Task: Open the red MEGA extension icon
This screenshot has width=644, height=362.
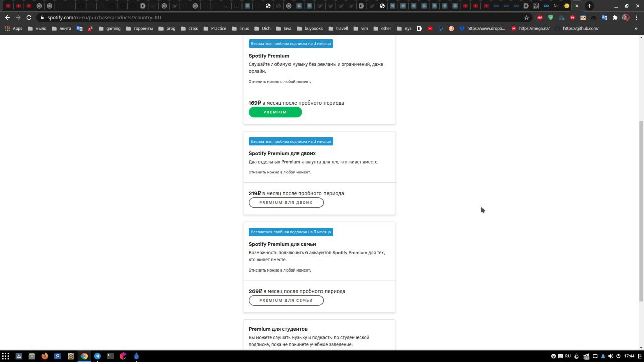Action: pyautogui.click(x=572, y=17)
